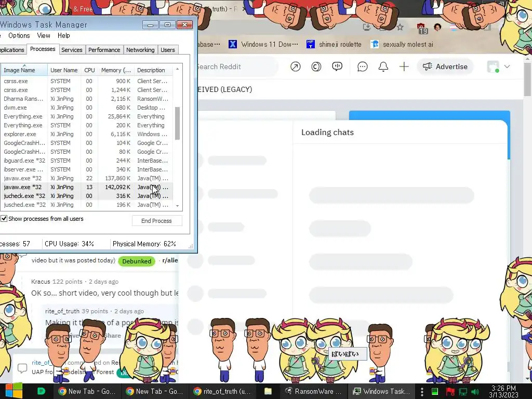Viewport: 532px width, 399px height.
Task: Sort by CPU column header
Action: tap(89, 70)
